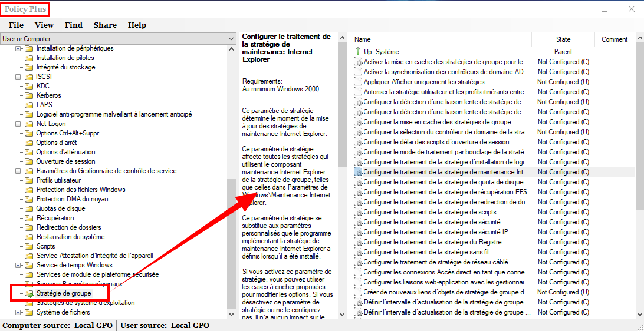Click policy icon for stratégie de récupération EFS
644x331 pixels.
tap(359, 192)
